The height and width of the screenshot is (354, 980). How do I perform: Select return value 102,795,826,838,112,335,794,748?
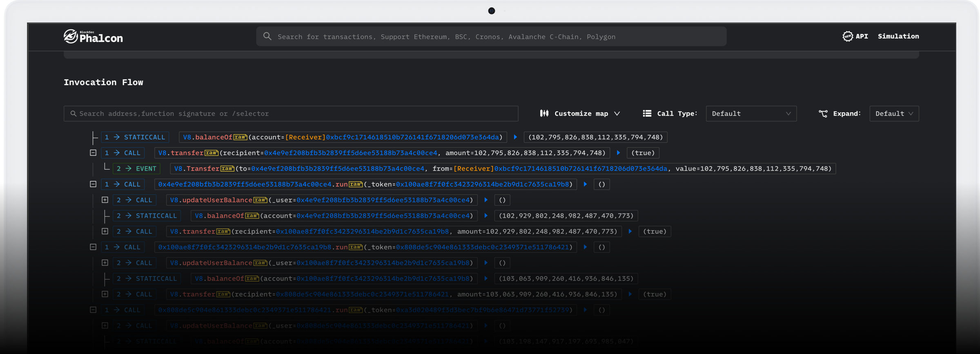[596, 137]
